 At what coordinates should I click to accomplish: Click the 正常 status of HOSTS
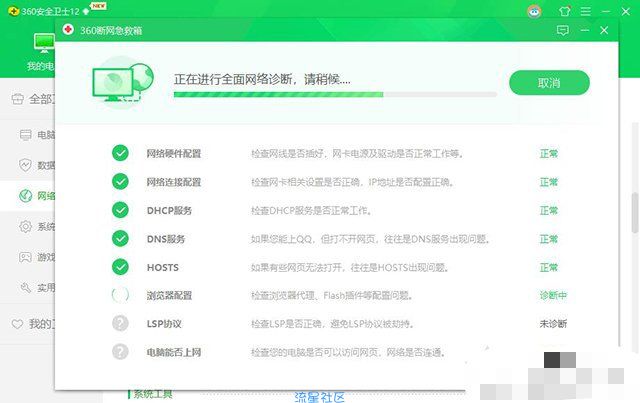[x=549, y=267]
